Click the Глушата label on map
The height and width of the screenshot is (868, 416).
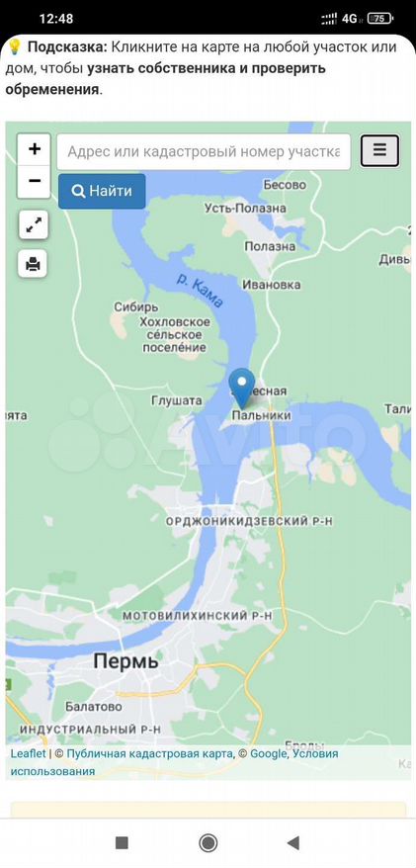point(177,400)
